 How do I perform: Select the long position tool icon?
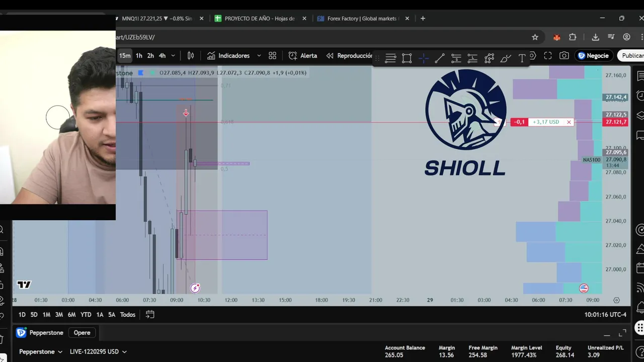(456, 58)
